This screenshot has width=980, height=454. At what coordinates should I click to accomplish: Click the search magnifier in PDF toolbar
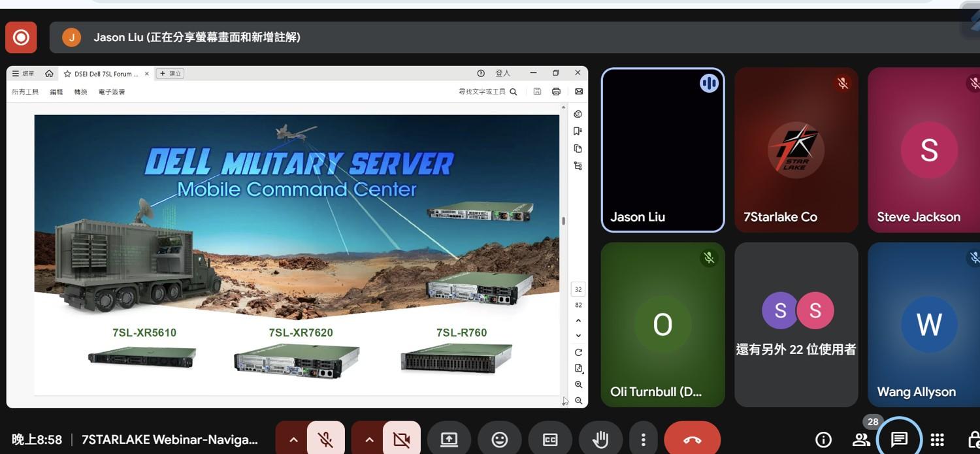pyautogui.click(x=514, y=92)
